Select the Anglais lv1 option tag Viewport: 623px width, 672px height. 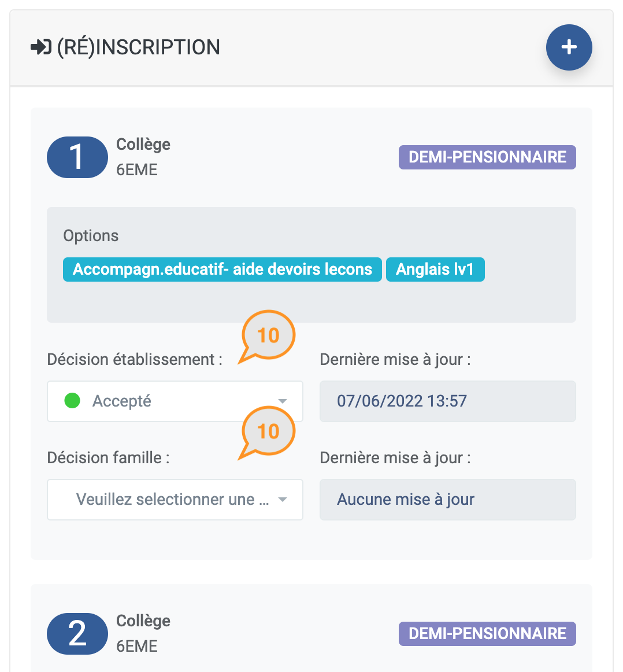point(435,269)
